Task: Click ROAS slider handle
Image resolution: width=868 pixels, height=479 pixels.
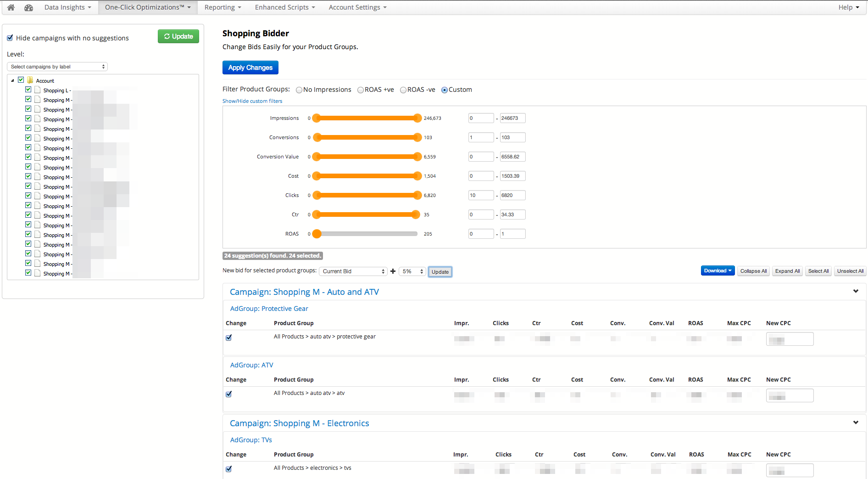Action: (317, 234)
